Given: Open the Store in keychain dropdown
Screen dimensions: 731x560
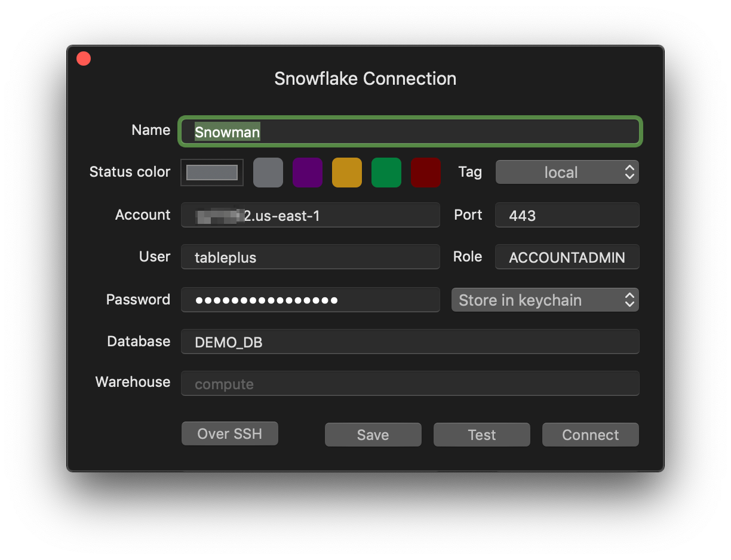Looking at the screenshot, I should pyautogui.click(x=544, y=300).
